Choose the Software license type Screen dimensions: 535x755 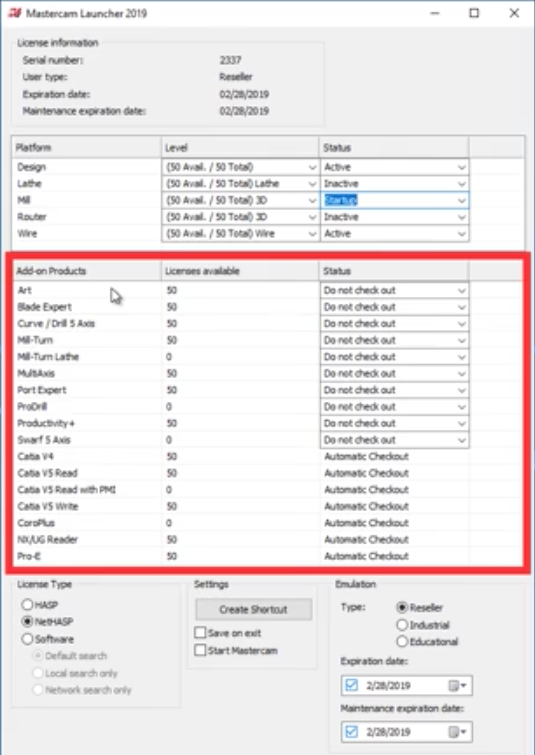[x=27, y=639]
